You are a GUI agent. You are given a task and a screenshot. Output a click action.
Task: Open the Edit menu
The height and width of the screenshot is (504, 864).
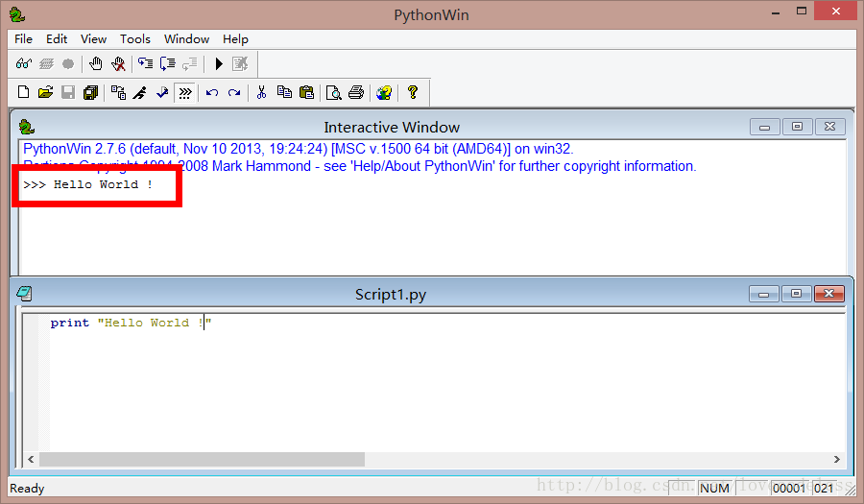(x=57, y=39)
